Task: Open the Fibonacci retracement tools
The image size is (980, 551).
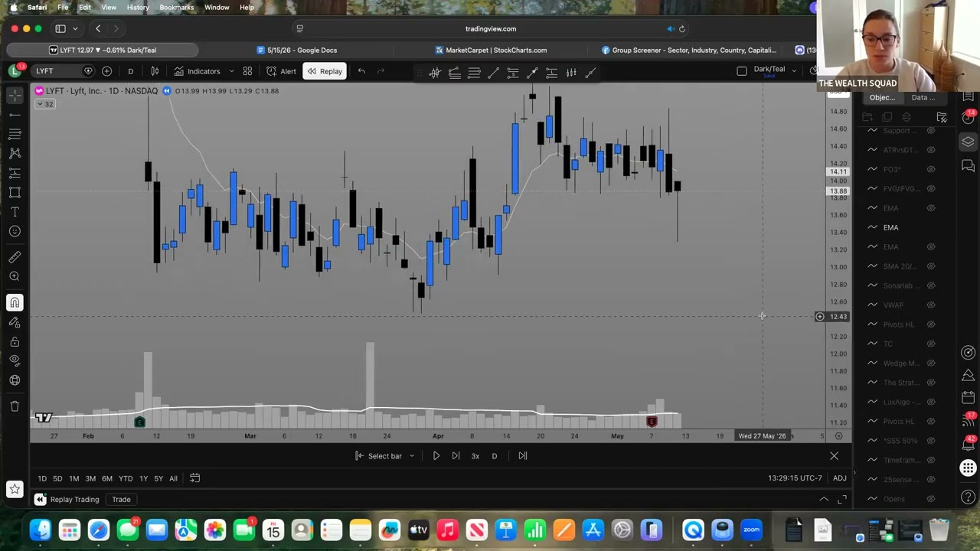Action: point(15,134)
